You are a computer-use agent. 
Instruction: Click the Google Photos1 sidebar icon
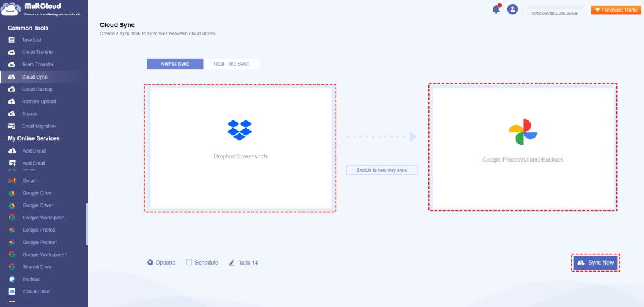click(12, 243)
